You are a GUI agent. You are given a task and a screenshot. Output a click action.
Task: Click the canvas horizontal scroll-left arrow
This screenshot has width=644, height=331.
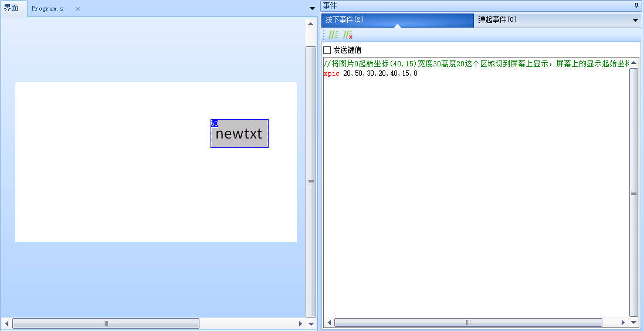(x=6, y=323)
